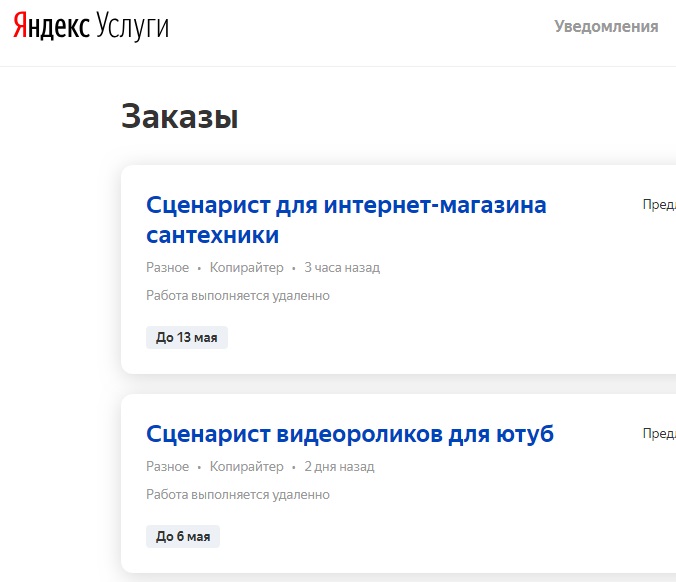
Task: Select the Копирайтер tag in the ютуб order
Action: click(x=246, y=467)
